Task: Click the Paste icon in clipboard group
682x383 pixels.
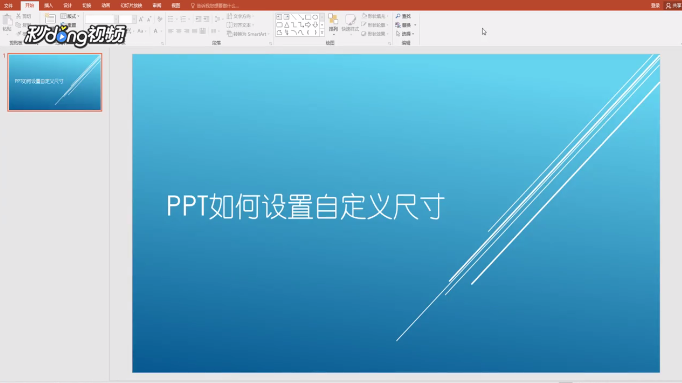Action: coord(7,20)
